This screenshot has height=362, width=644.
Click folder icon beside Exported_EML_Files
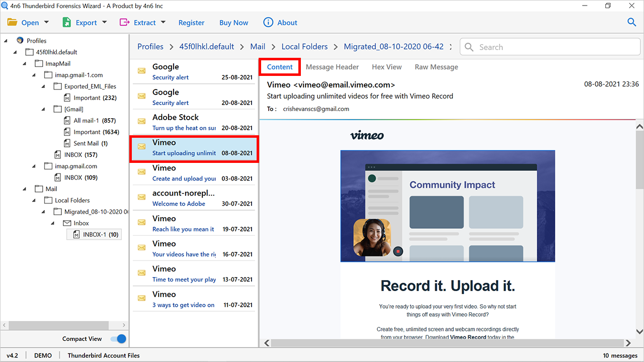point(58,86)
